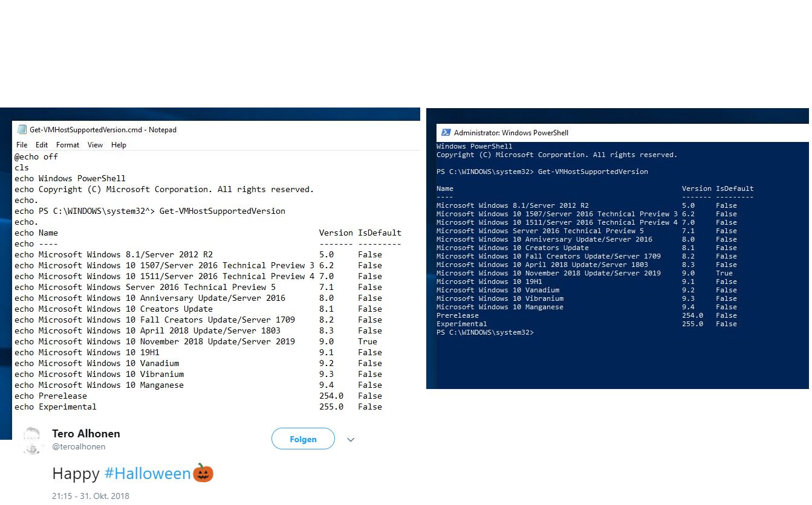Open the Edit menu in Notepad

click(x=42, y=145)
